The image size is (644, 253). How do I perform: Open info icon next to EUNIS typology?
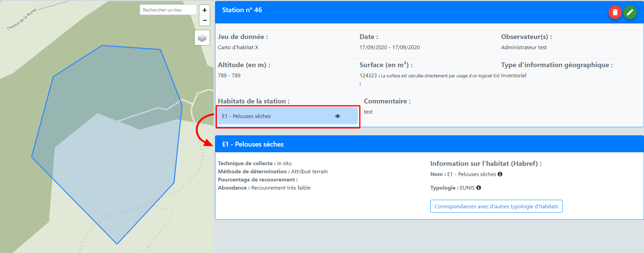479,188
